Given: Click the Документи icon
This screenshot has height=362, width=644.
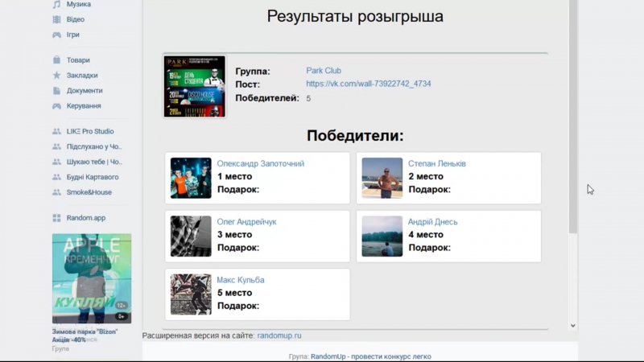Looking at the screenshot, I should tap(56, 91).
